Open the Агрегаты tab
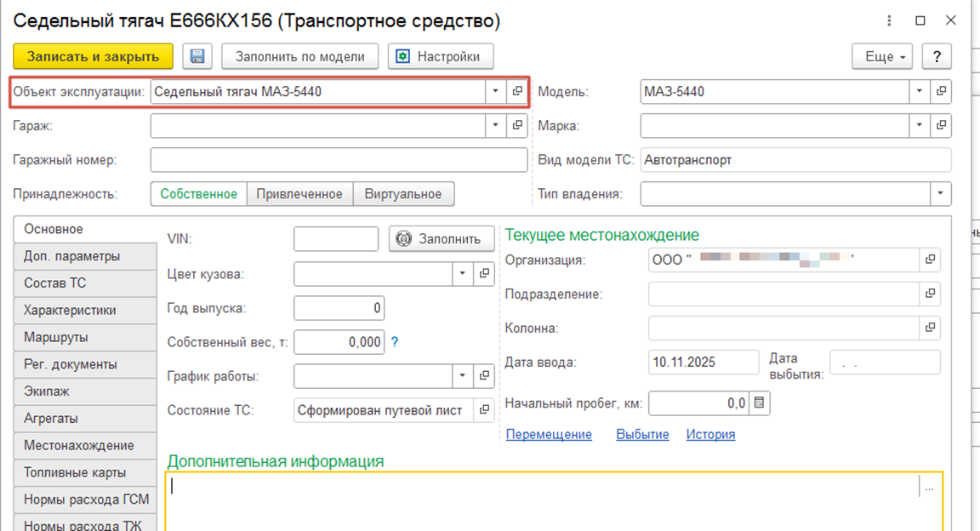 click(x=85, y=419)
